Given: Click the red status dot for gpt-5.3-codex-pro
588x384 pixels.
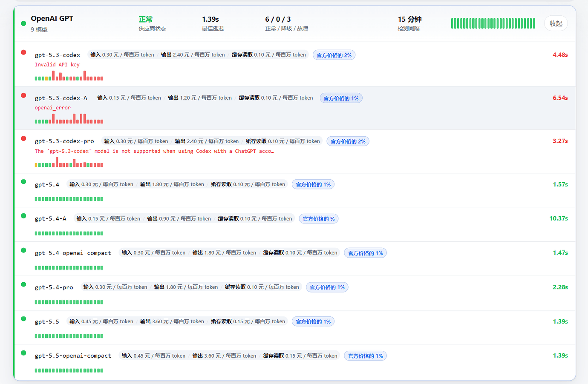Looking at the screenshot, I should point(23,138).
